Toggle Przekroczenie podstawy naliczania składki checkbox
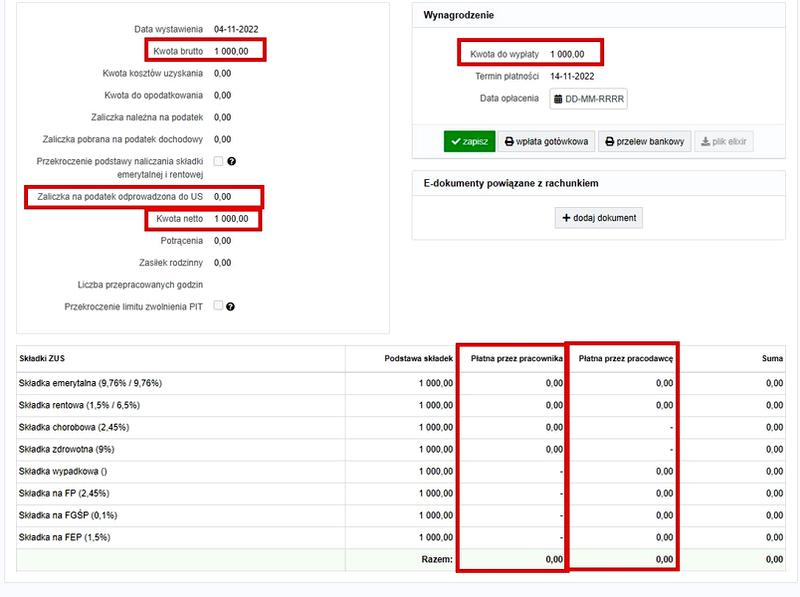 point(218,161)
